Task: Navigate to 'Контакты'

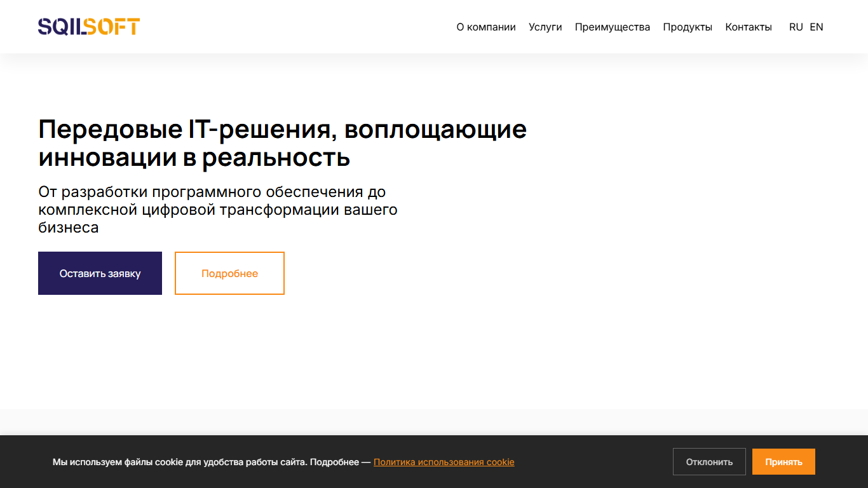Action: coord(749,27)
